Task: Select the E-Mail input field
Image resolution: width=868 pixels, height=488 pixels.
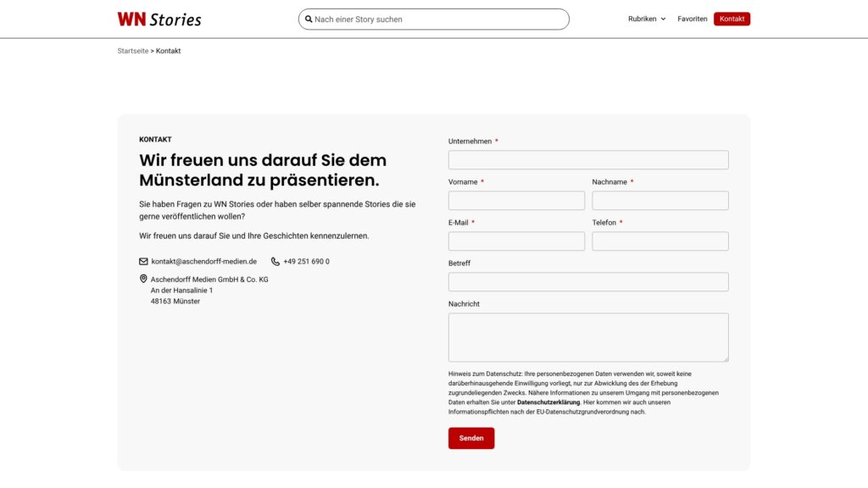Action: pyautogui.click(x=515, y=241)
